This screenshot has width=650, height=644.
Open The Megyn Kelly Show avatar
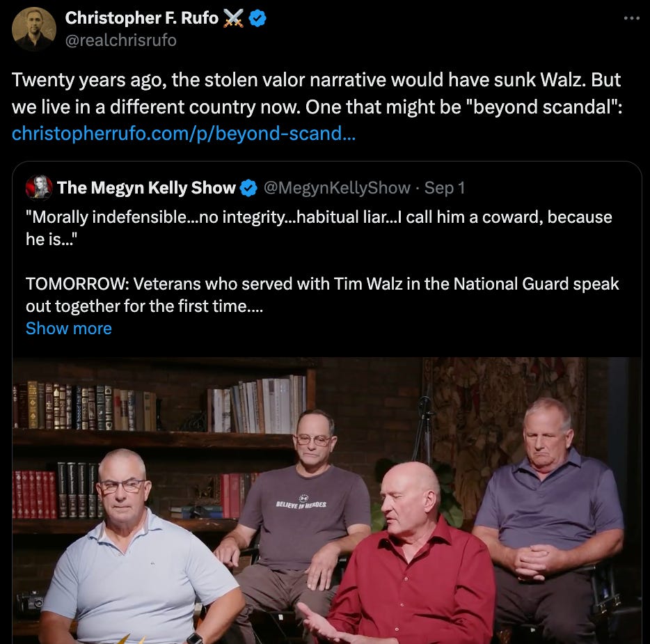coord(39,187)
